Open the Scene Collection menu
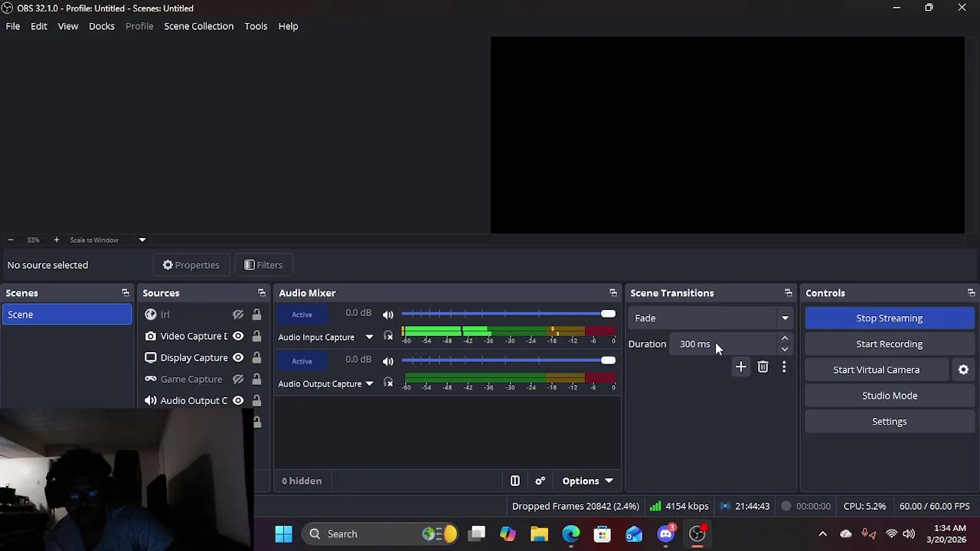The image size is (980, 551). click(x=199, y=26)
